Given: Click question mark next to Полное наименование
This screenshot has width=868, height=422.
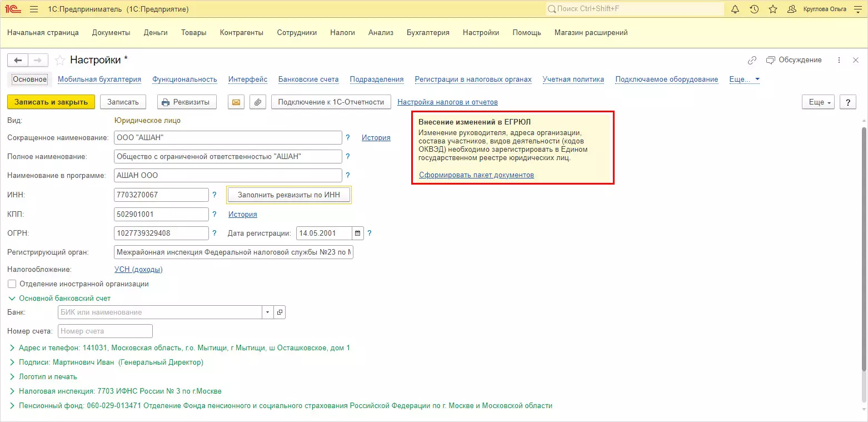Looking at the screenshot, I should pyautogui.click(x=348, y=157).
